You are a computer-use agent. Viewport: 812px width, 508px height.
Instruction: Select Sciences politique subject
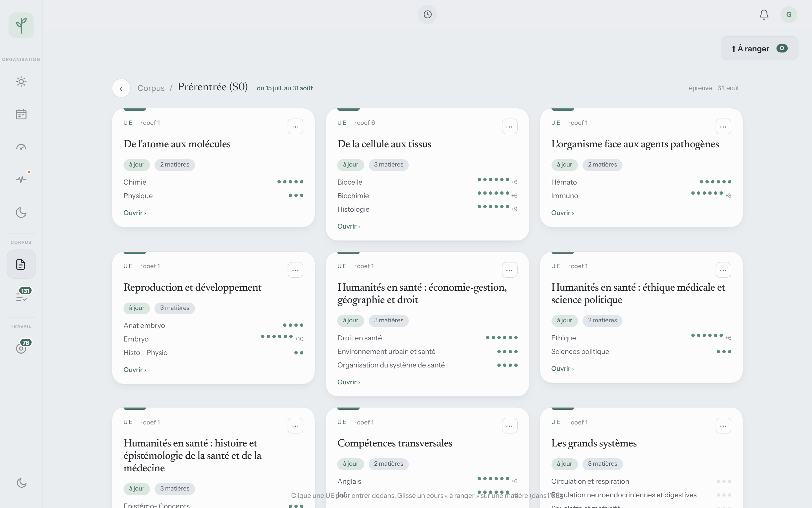click(x=641, y=351)
